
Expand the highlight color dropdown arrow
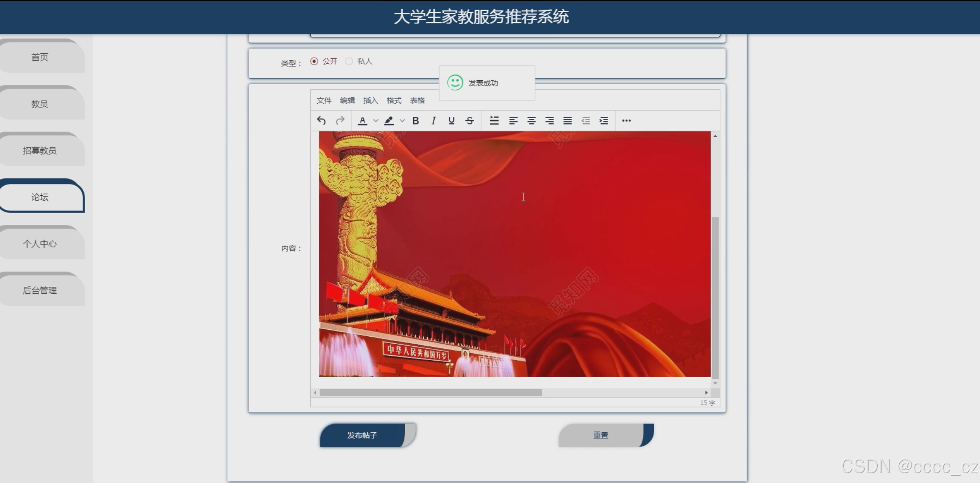[x=402, y=121]
